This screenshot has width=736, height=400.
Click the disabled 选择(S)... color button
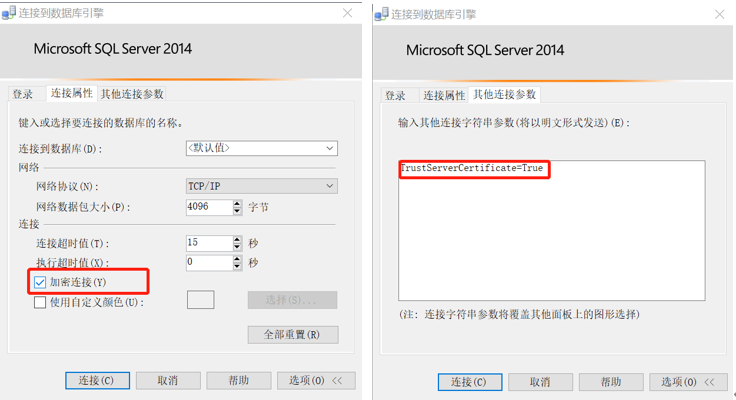coord(292,300)
